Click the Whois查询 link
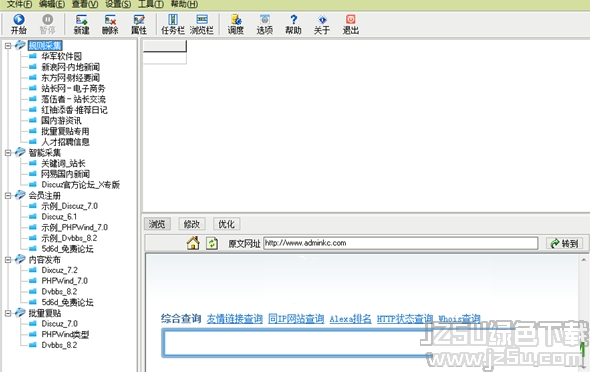The height and width of the screenshot is (372, 590). point(459,319)
